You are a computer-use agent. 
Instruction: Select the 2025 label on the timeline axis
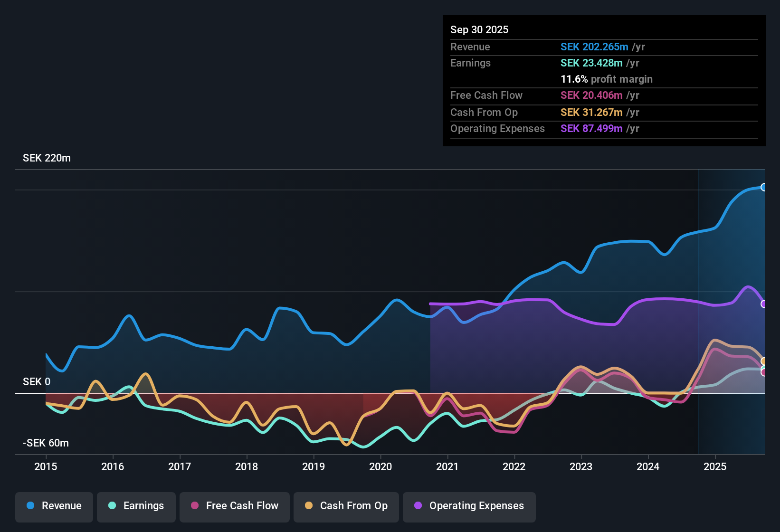coord(716,467)
